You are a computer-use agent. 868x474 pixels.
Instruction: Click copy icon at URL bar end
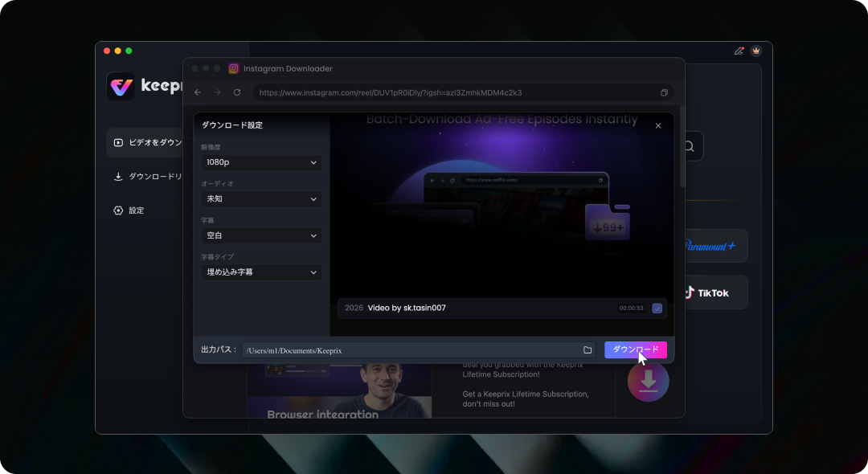[x=664, y=92]
